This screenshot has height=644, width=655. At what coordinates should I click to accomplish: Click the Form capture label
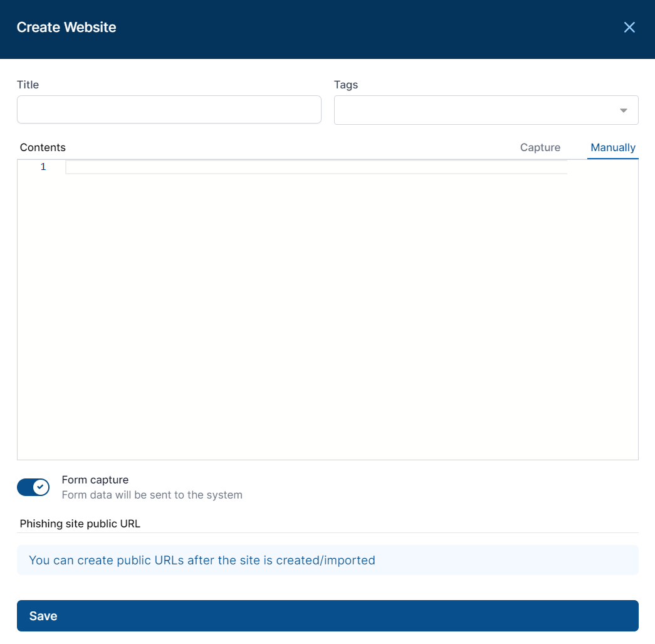click(95, 480)
